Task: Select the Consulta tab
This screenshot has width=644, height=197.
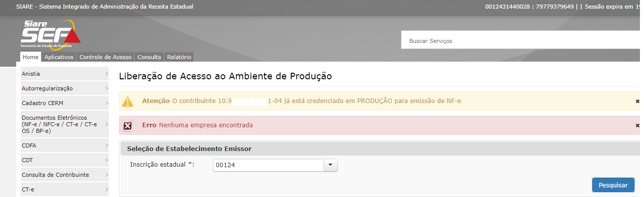Action: pyautogui.click(x=149, y=57)
